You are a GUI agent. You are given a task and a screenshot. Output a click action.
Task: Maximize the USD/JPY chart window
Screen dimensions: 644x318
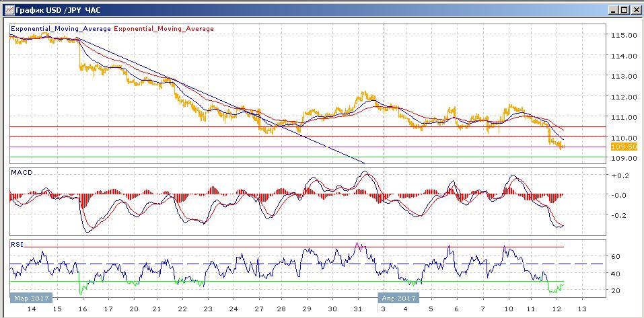pyautogui.click(x=624, y=9)
